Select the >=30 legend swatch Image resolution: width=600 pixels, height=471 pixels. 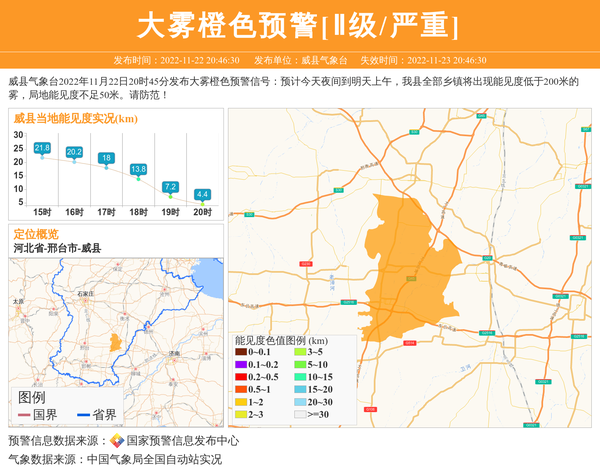(299, 414)
